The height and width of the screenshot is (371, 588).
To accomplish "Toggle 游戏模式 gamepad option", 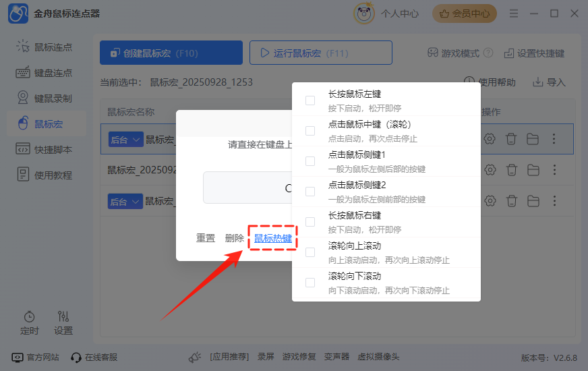I will (x=453, y=53).
